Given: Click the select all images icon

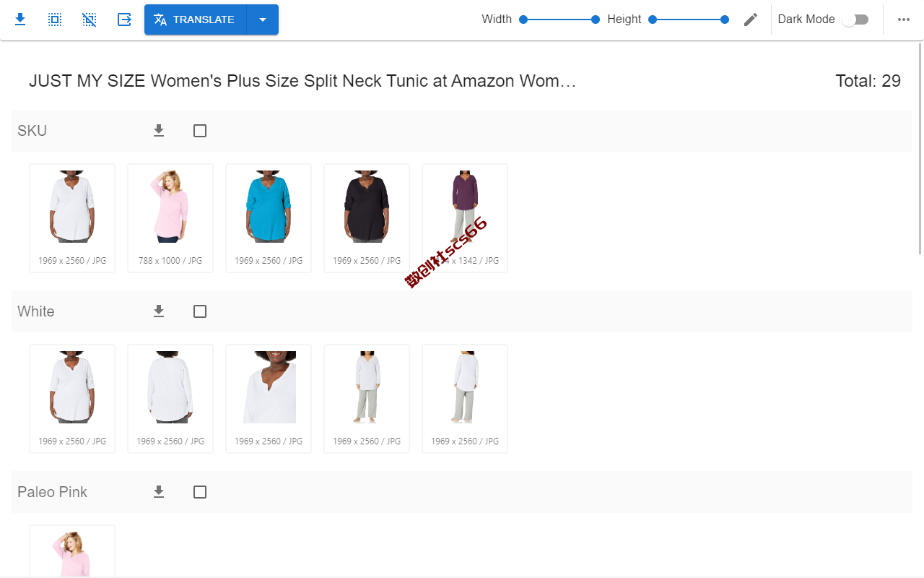Looking at the screenshot, I should click(55, 20).
